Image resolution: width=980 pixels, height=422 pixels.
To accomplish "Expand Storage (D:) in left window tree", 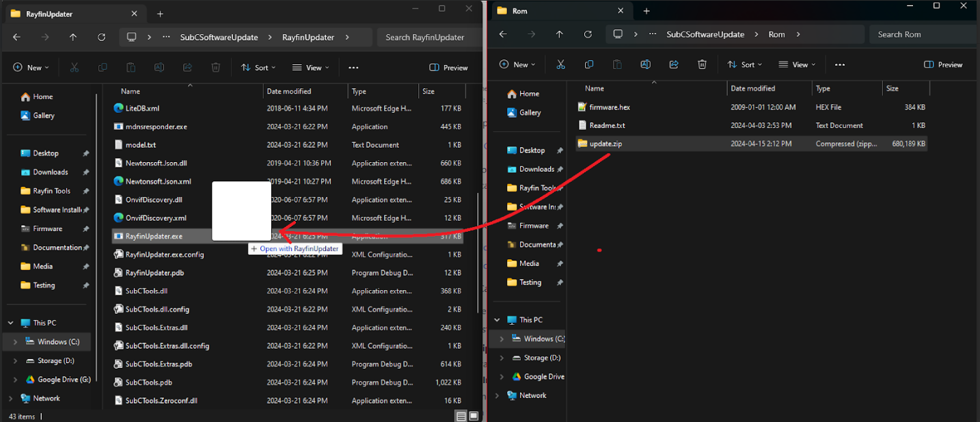I will (x=15, y=360).
